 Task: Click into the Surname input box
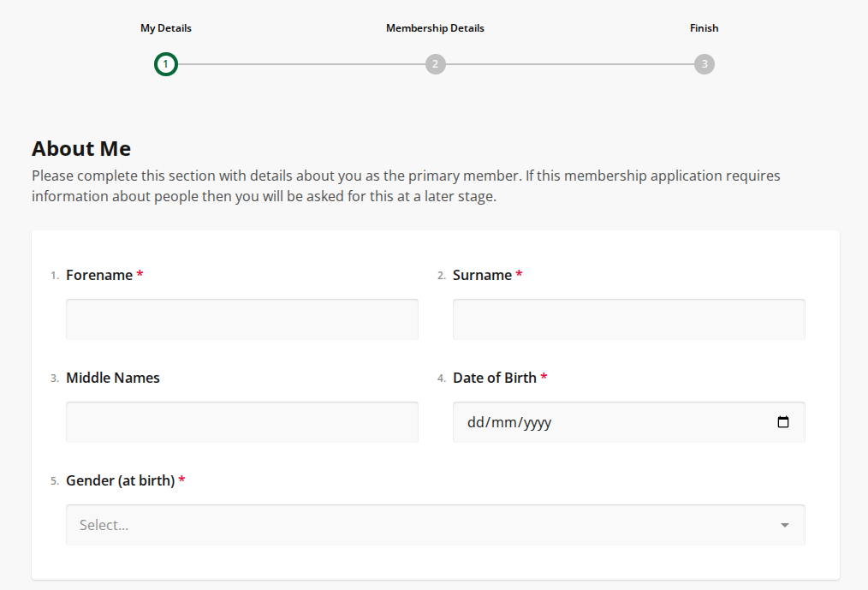click(x=628, y=319)
